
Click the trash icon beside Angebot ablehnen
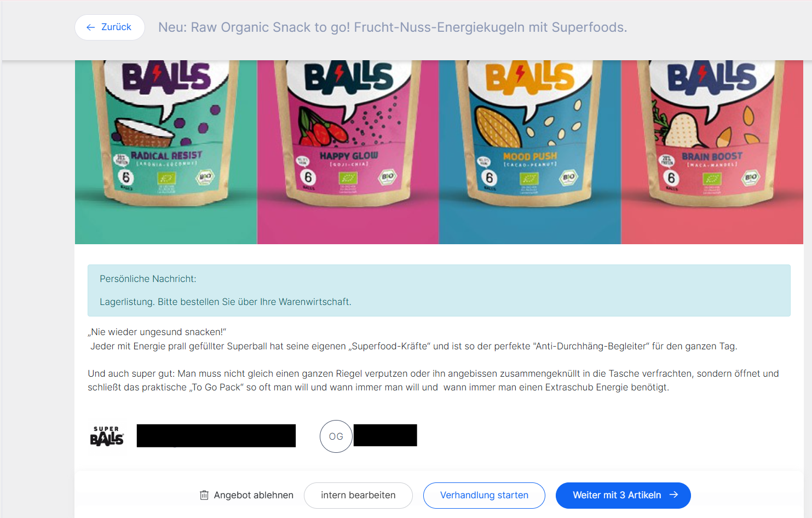204,495
